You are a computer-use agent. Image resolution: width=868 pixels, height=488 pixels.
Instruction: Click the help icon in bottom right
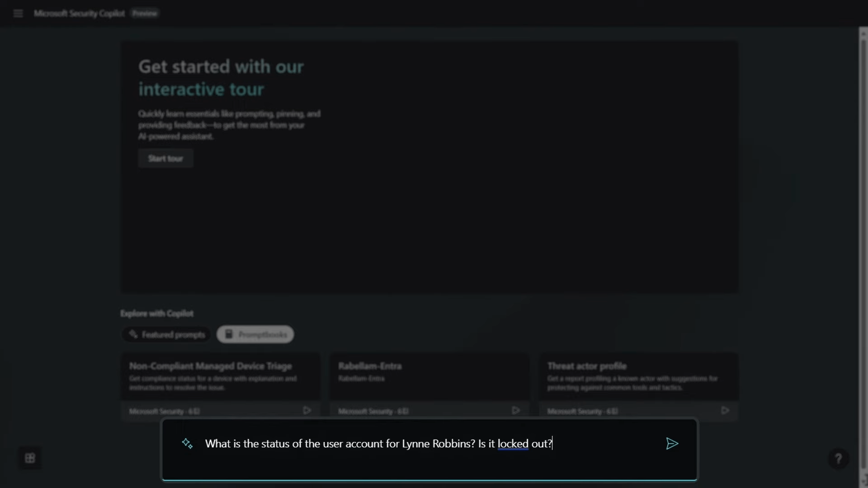point(838,458)
